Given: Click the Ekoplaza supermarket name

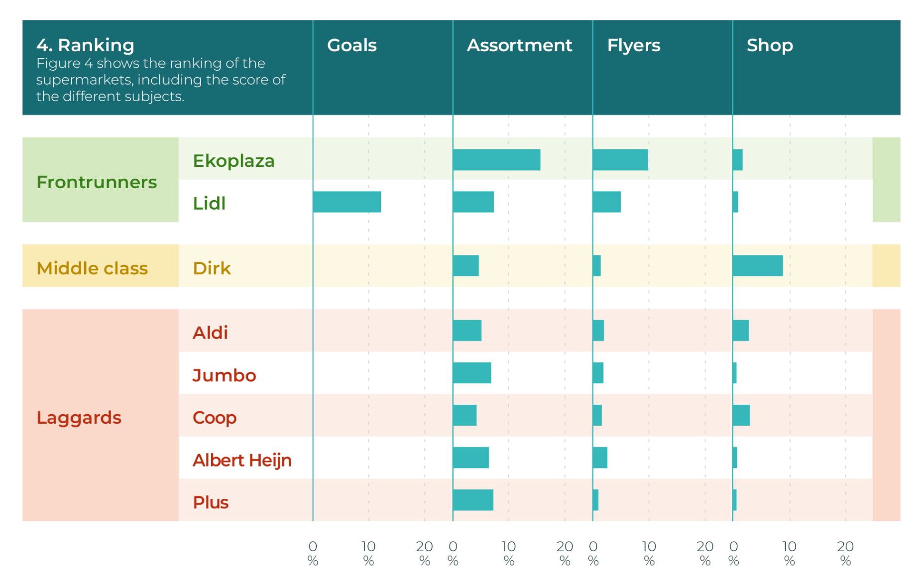Looking at the screenshot, I should 233,161.
